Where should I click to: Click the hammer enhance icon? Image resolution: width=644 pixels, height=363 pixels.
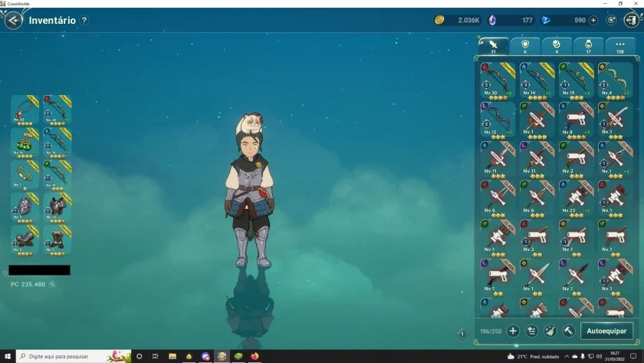click(x=569, y=331)
